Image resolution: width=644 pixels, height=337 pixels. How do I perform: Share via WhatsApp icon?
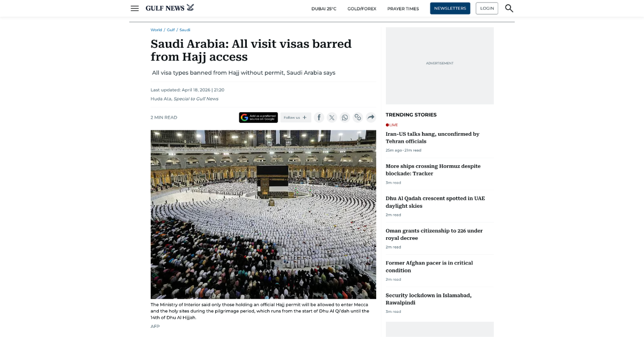[345, 118]
